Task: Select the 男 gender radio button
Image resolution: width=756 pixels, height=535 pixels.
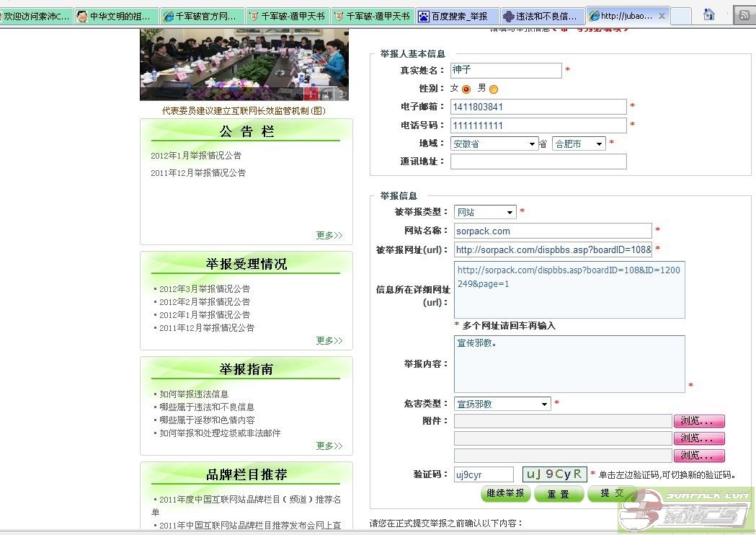Action: (494, 89)
